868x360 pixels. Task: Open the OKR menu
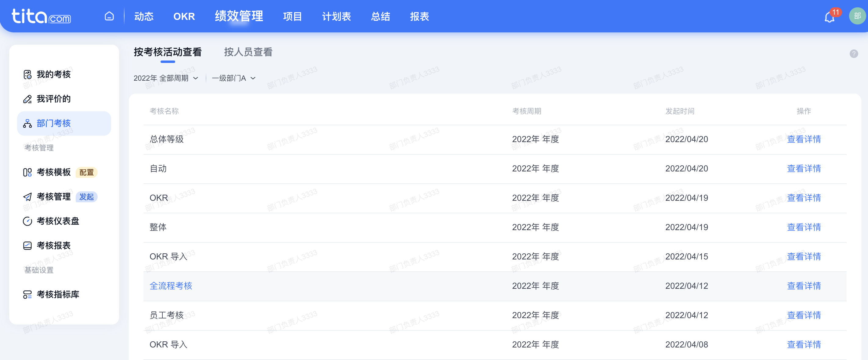pyautogui.click(x=184, y=16)
